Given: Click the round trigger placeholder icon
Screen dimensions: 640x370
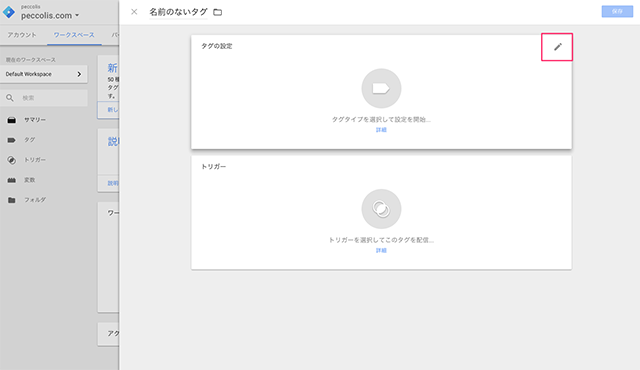Looking at the screenshot, I should tap(381, 209).
